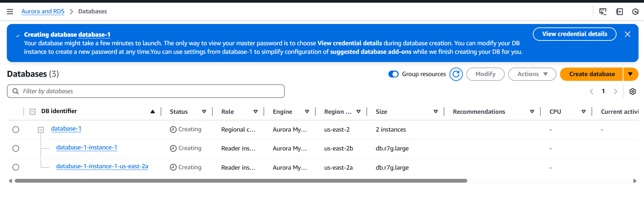Open table preferences gear icon
The height and width of the screenshot is (220, 644).
(633, 91)
